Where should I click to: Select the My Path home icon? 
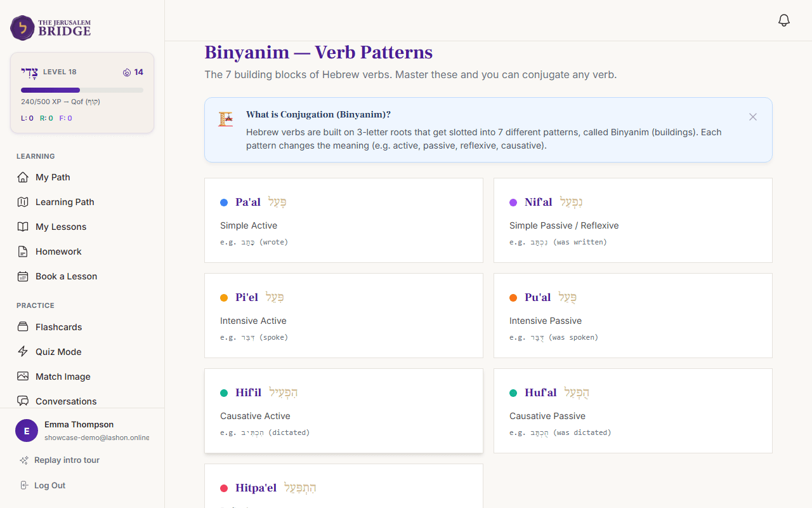(x=23, y=177)
